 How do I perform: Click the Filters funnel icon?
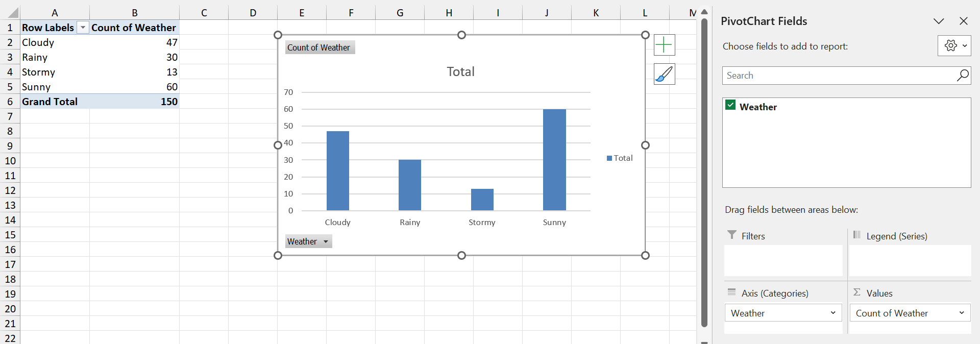[x=731, y=235]
